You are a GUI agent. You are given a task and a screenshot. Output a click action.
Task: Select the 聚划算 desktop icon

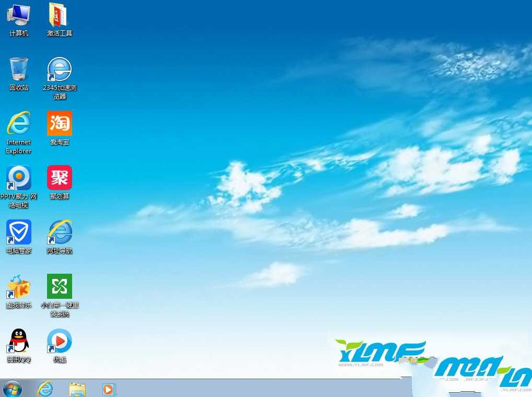click(59, 178)
